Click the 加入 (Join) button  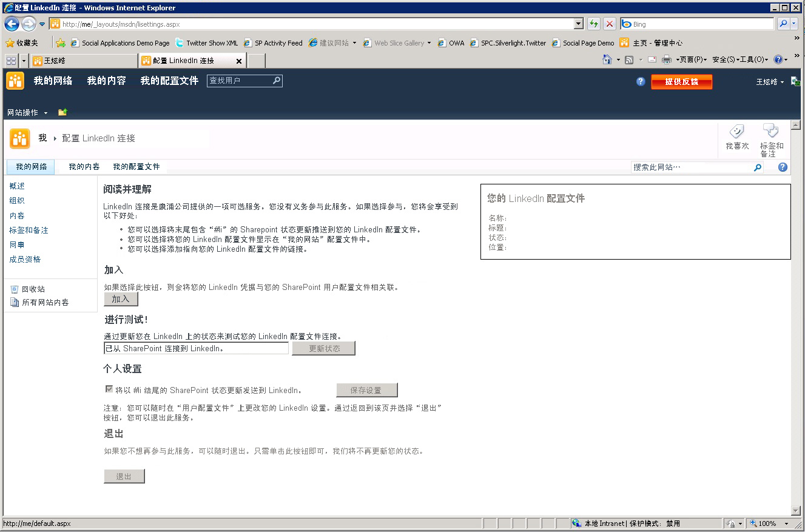[121, 299]
